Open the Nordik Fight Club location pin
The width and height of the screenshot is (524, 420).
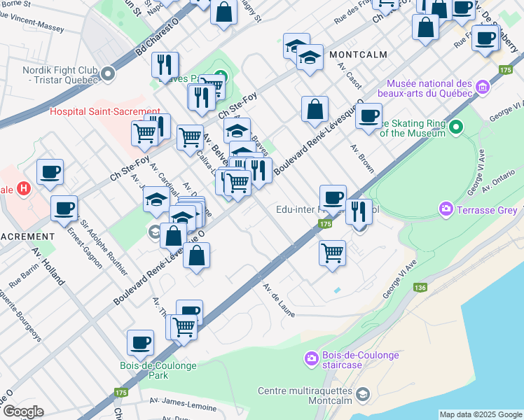coord(108,74)
